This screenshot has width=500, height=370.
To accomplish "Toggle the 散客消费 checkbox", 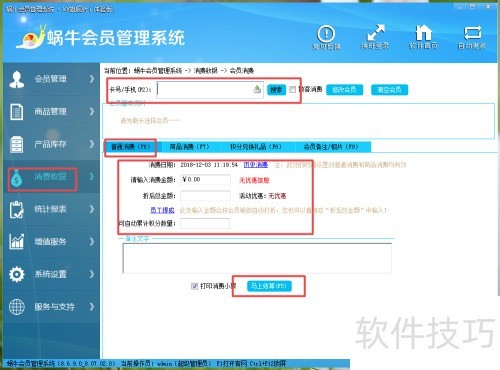I will [x=293, y=89].
